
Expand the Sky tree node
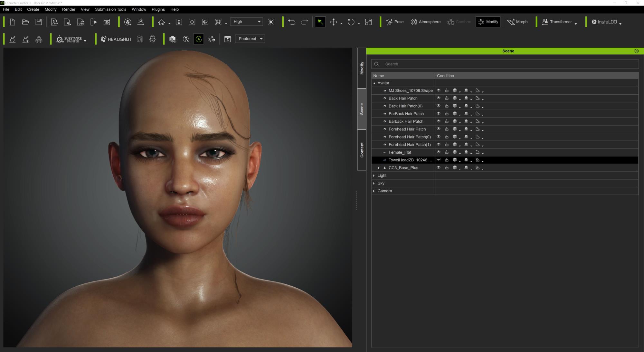[374, 183]
